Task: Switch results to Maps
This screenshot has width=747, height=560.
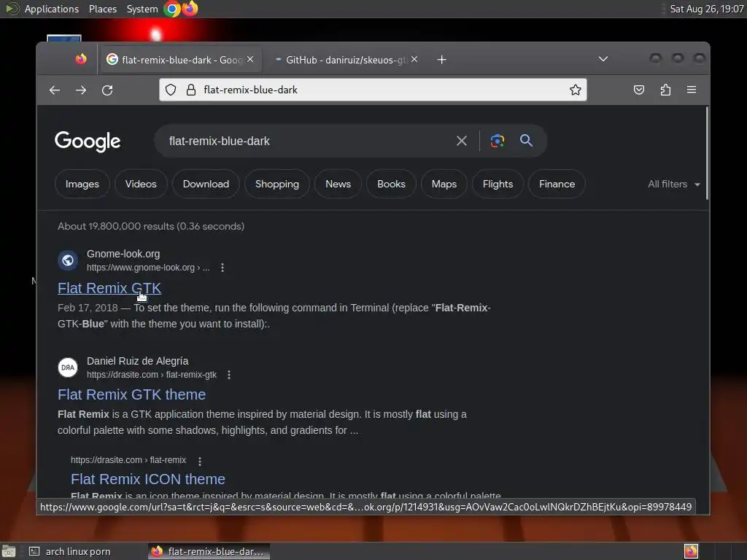Action: (x=444, y=184)
